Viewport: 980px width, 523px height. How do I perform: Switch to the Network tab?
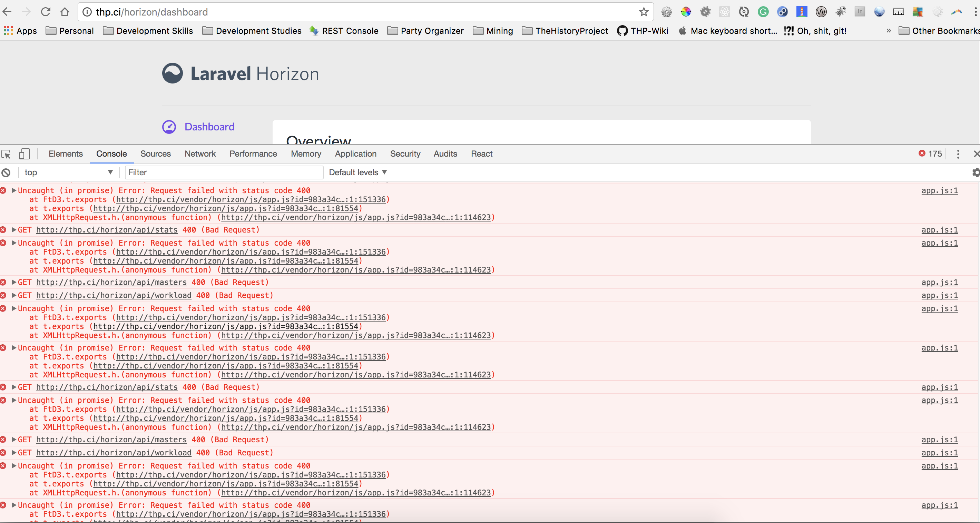[x=200, y=154]
